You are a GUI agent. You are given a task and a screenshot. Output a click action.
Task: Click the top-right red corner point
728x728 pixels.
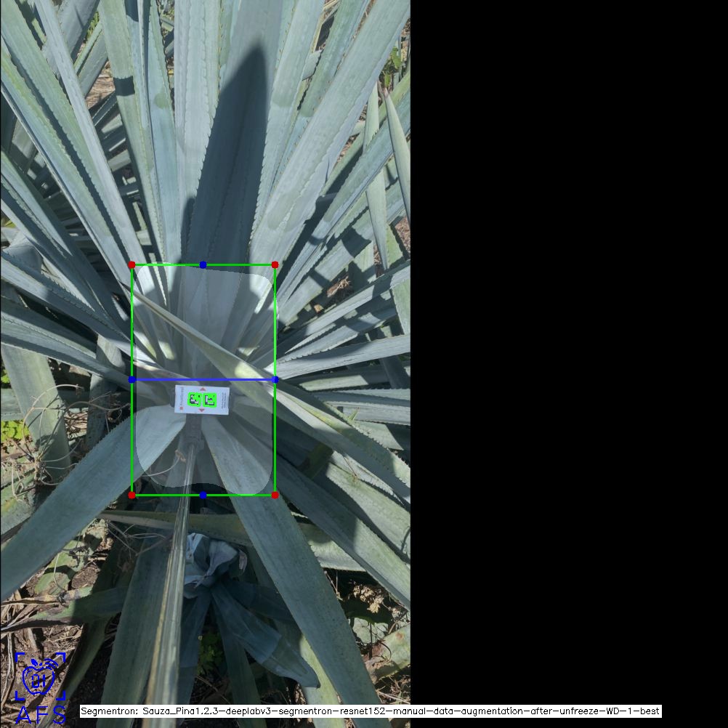point(275,264)
